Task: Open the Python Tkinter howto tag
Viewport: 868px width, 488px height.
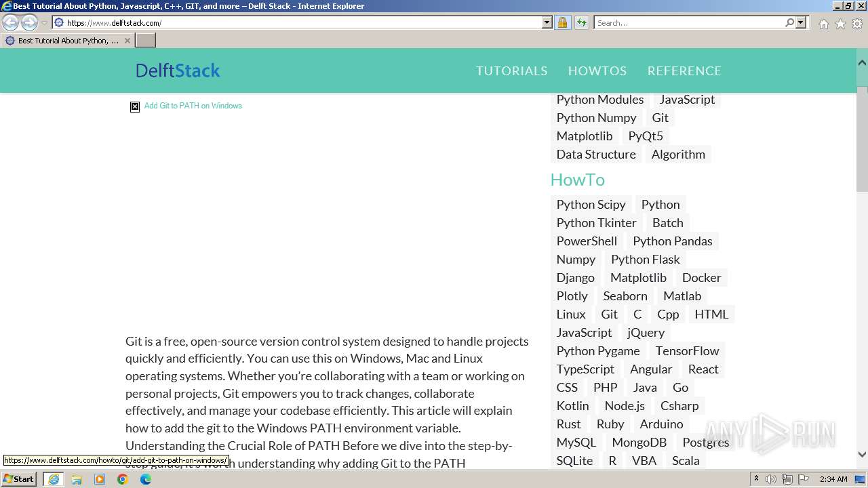Action: 597,222
